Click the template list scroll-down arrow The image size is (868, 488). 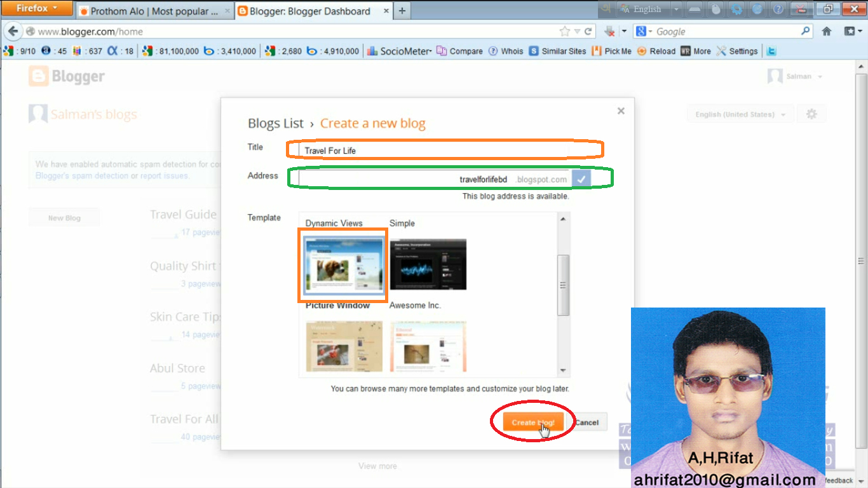563,371
